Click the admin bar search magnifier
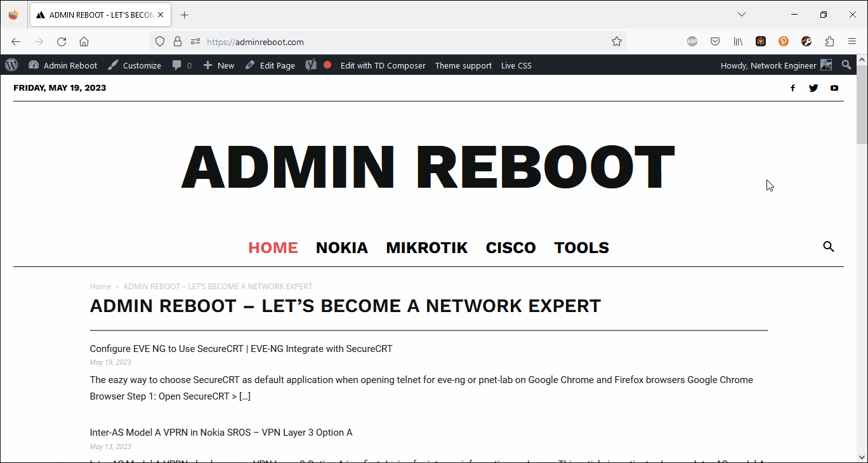868x463 pixels. tap(846, 65)
